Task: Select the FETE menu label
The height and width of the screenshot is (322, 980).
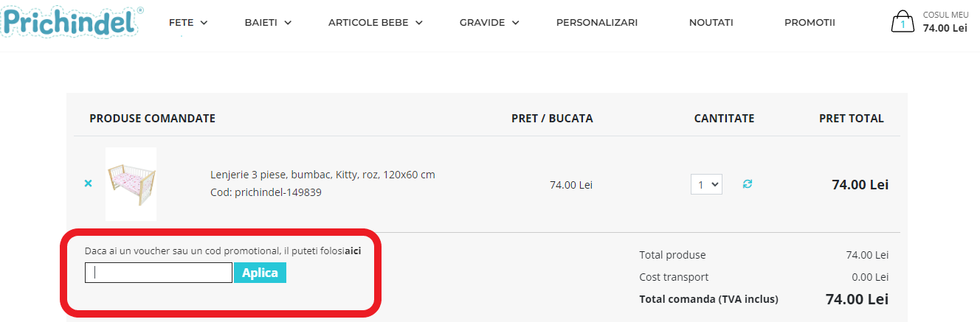Action: (181, 23)
